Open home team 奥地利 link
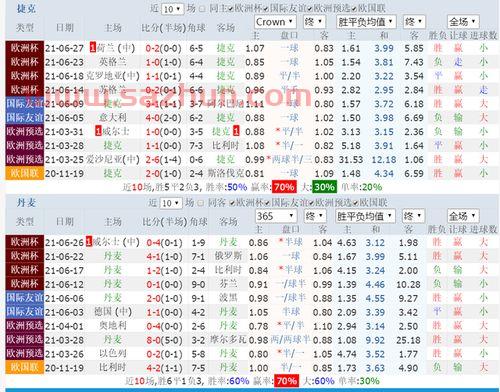Image resolution: width=500 pixels, height=392 pixels. pyautogui.click(x=113, y=326)
